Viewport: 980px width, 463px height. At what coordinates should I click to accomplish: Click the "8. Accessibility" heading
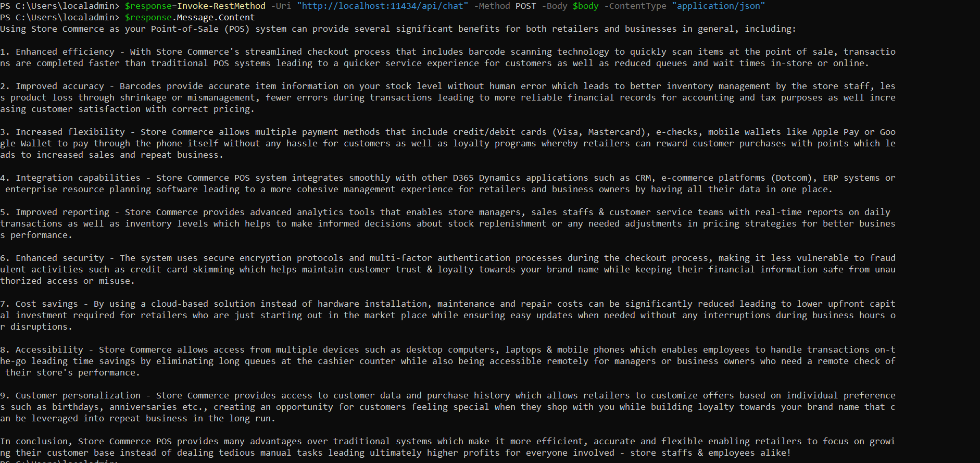42,350
